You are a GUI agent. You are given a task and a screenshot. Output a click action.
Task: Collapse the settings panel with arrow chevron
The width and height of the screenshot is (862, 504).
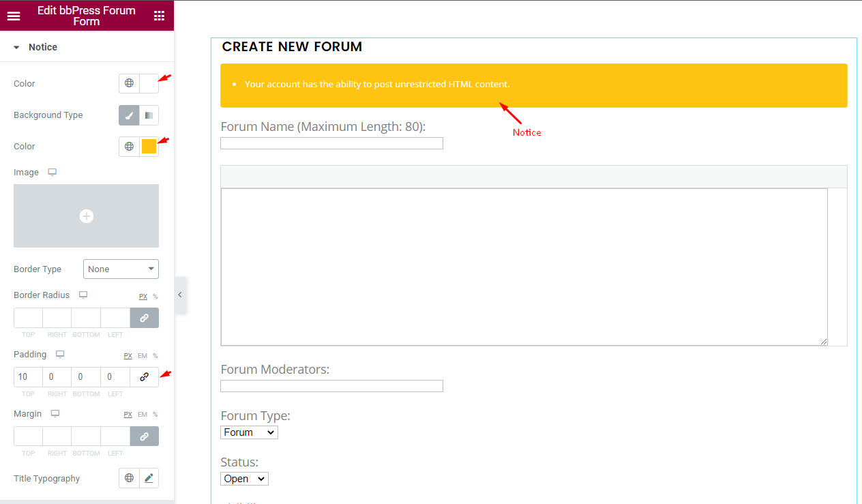(180, 295)
